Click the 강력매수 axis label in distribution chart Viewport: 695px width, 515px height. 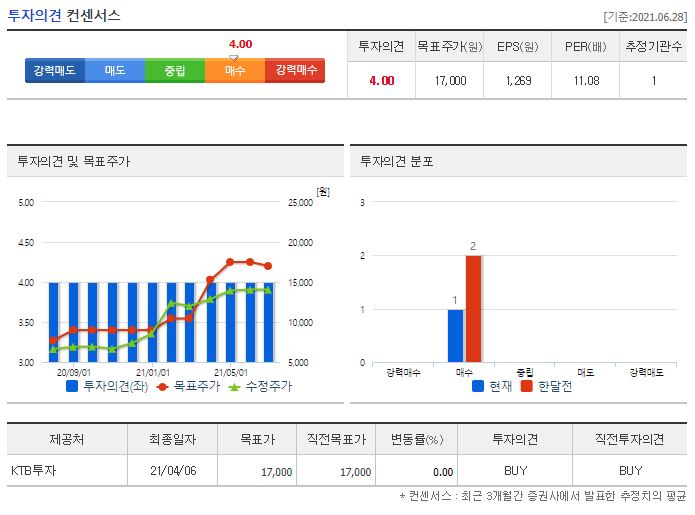(403, 372)
